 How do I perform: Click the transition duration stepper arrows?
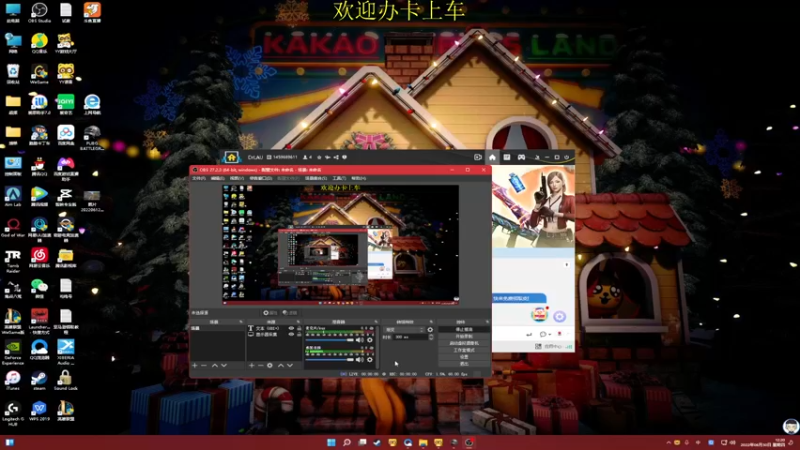click(x=431, y=337)
